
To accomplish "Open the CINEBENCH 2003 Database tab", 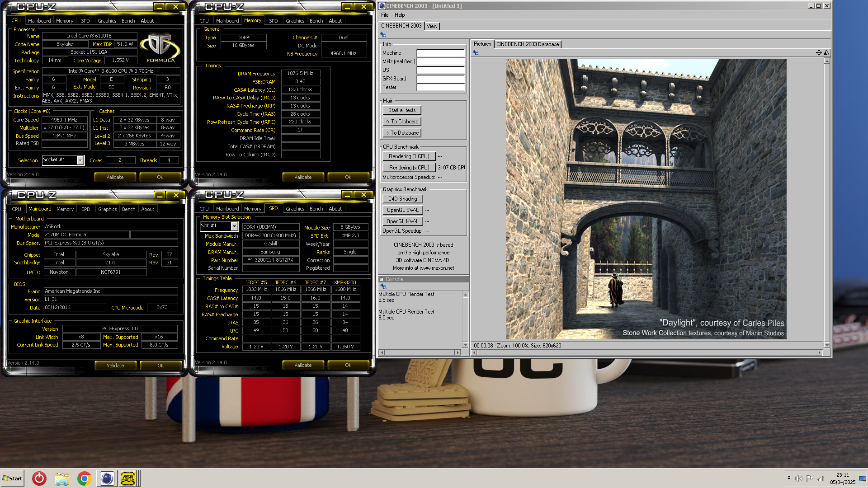I will click(x=528, y=44).
